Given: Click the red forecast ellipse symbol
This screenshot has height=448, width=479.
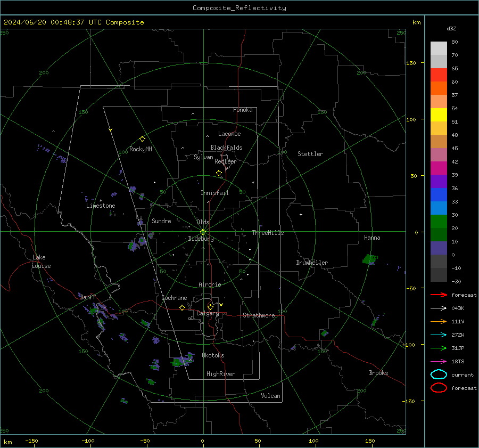Looking at the screenshot, I should point(439,388).
